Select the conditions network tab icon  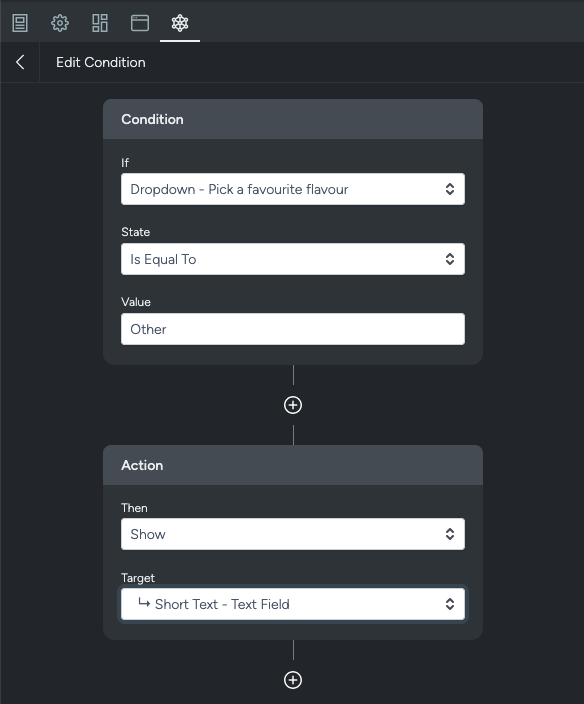point(180,23)
